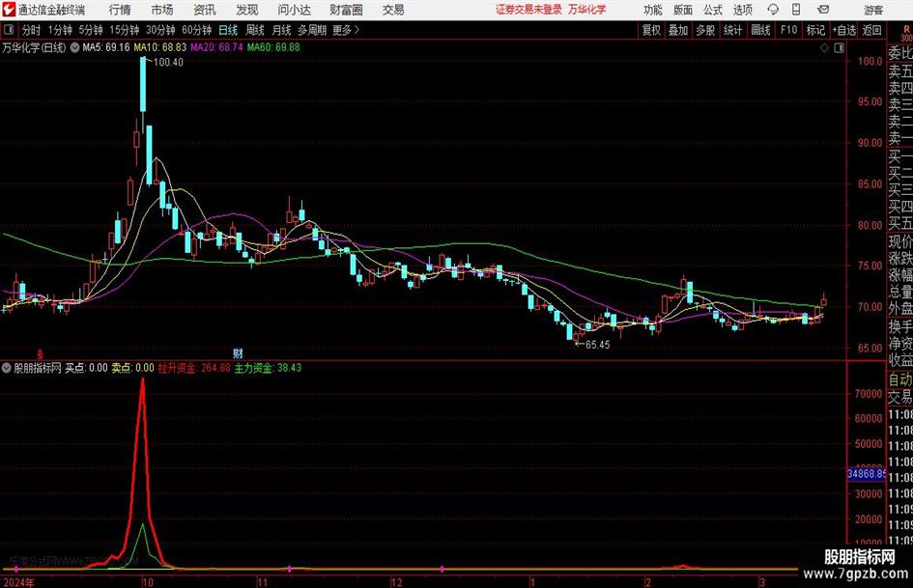
Task: Switch to the 1分钟 period
Action: [x=59, y=30]
